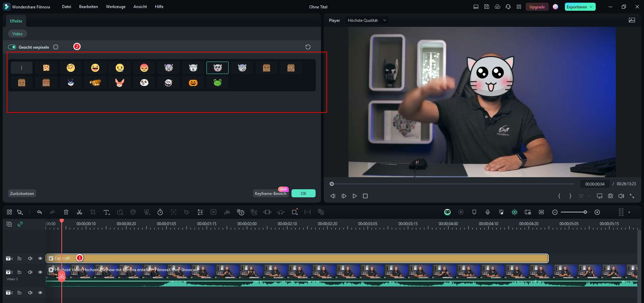Click the select pointer tool in timeline toolbar
This screenshot has height=303, width=644.
[20, 212]
